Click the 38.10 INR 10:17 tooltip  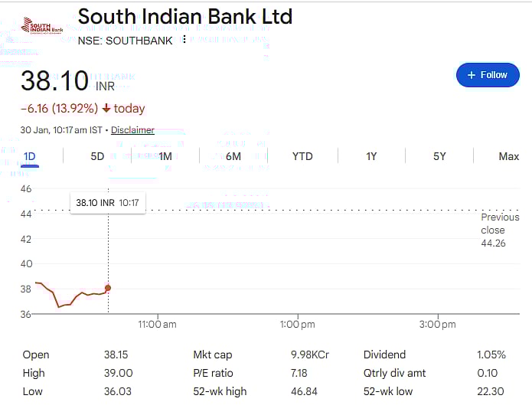pyautogui.click(x=107, y=203)
